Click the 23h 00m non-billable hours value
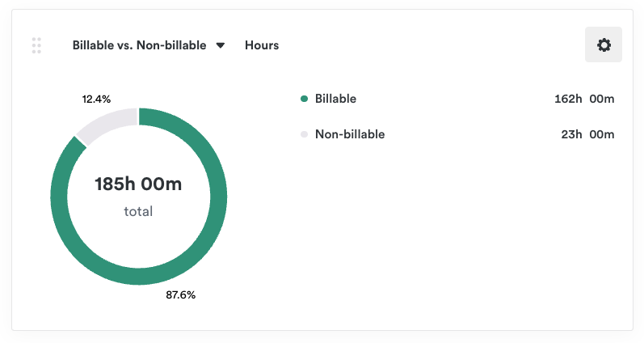 587,134
